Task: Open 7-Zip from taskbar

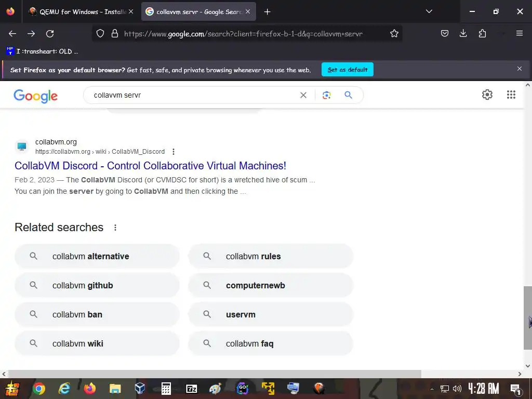Action: (191, 389)
